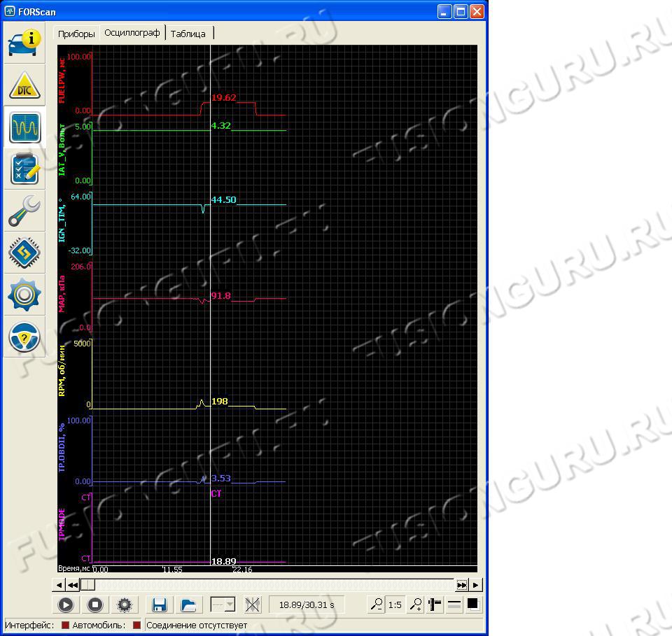Open the module configuration chip section
Image resolution: width=672 pixels, height=636 pixels.
tap(24, 253)
